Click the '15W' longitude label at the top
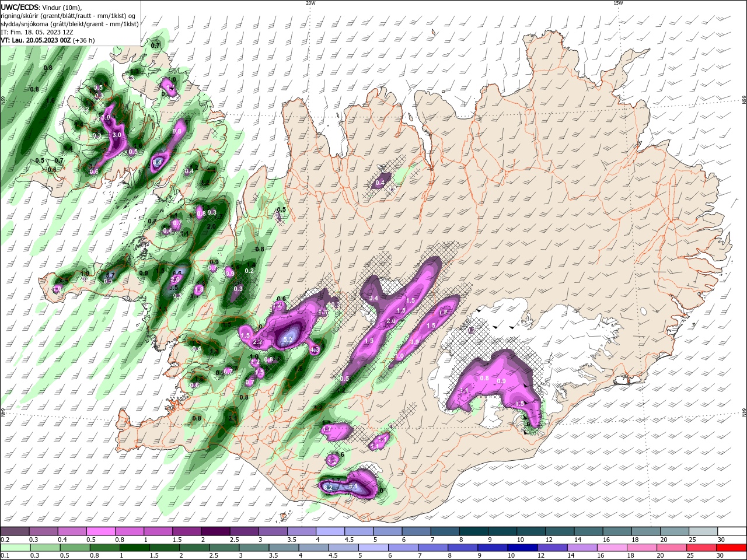 click(618, 3)
